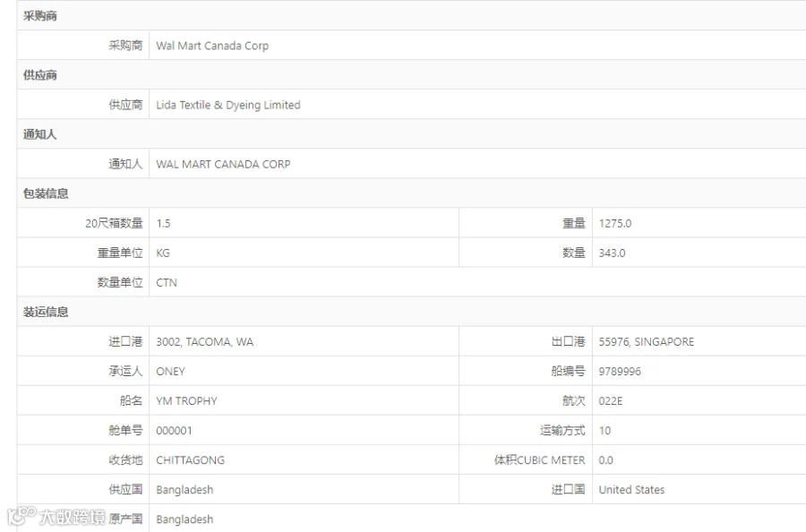Click the 数量单位 label
This screenshot has width=806, height=532.
click(120, 283)
